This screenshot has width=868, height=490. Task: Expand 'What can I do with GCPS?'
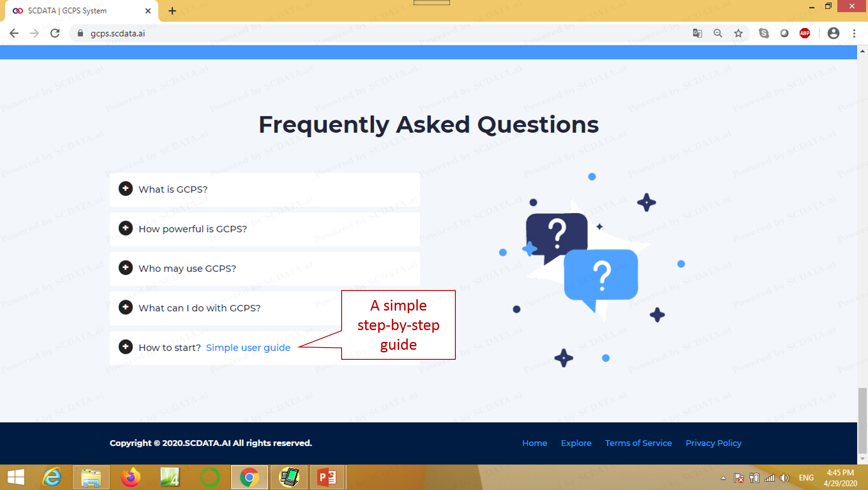[126, 308]
